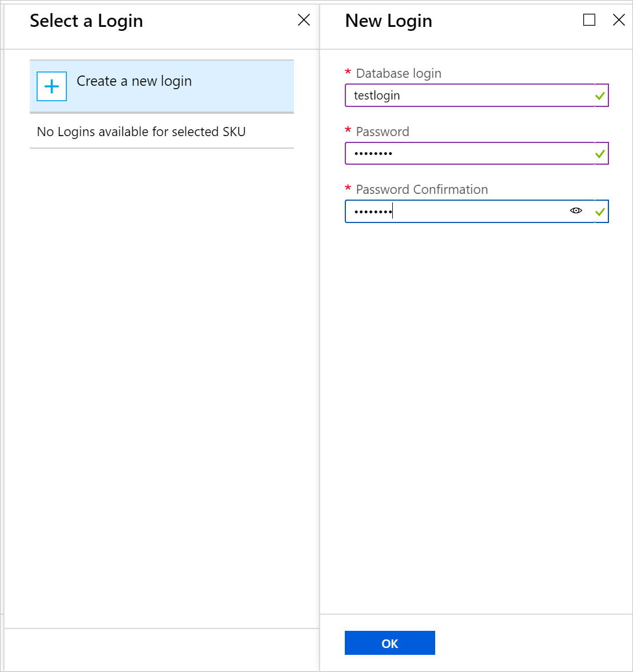Click the Password Confirmation label
This screenshot has height=672, width=633.
(x=422, y=189)
